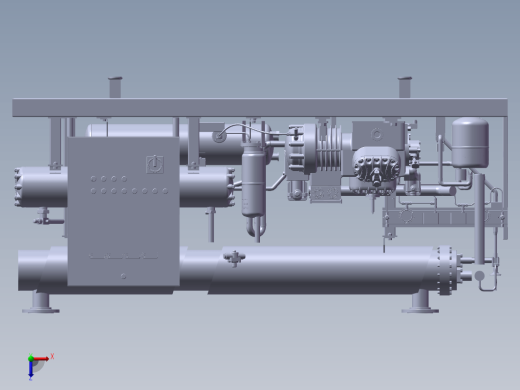Select the cross-shaped valve on the bottom vessel
This screenshot has height=390, width=520.
coord(234,258)
